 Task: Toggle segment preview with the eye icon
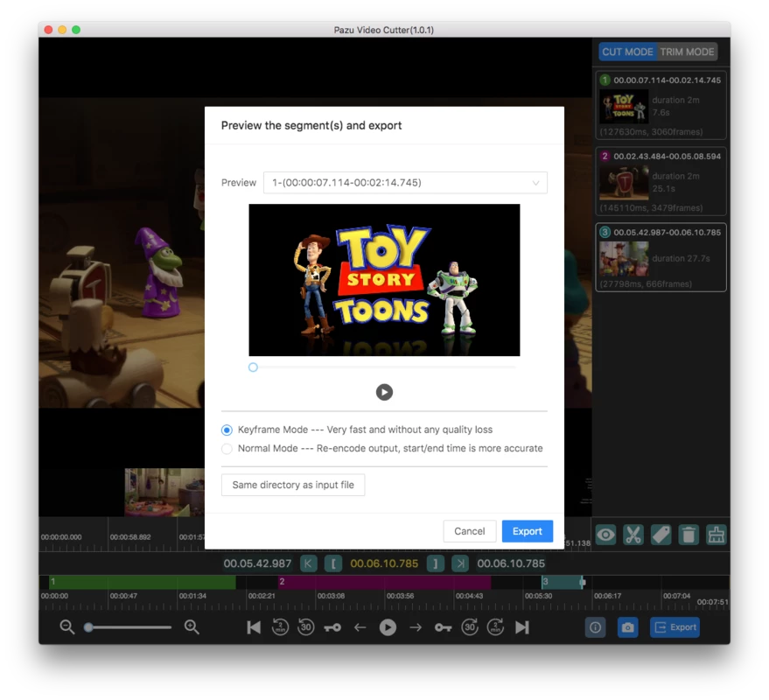(x=605, y=535)
